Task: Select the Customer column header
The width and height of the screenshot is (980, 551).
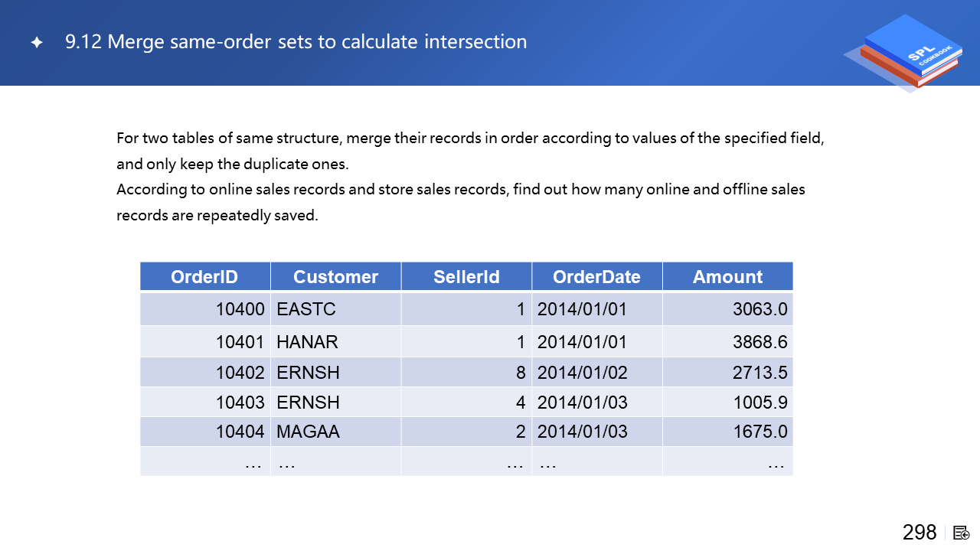Action: [x=335, y=277]
